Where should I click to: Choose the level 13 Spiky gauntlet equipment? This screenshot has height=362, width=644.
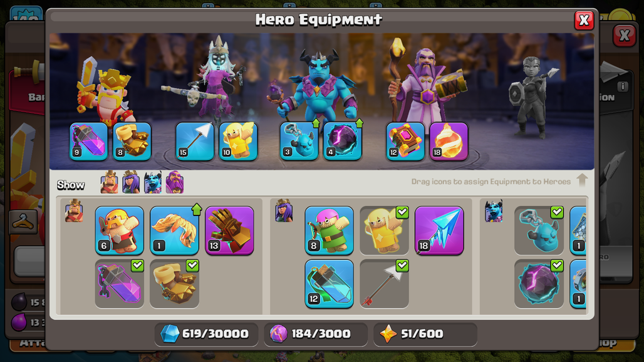pyautogui.click(x=229, y=230)
